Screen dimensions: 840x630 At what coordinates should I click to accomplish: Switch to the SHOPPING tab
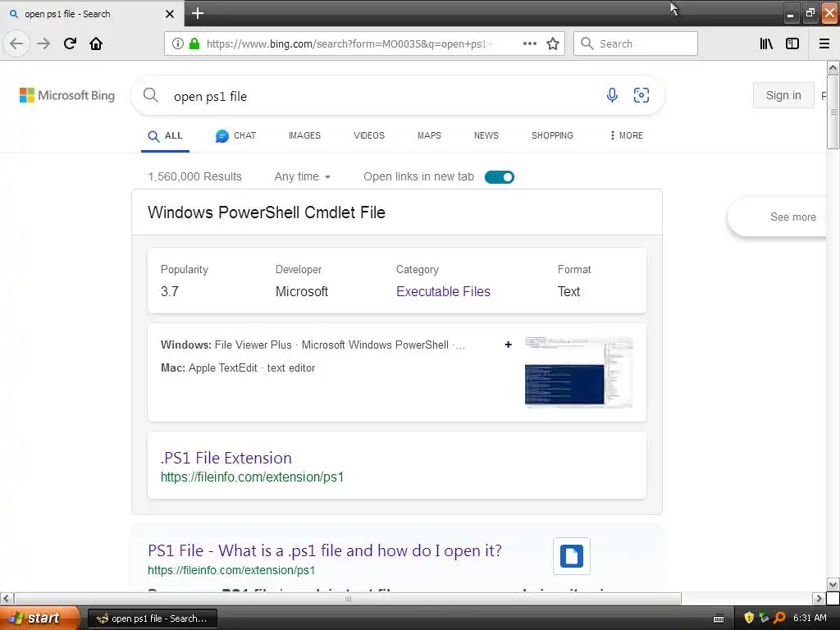[x=552, y=135]
